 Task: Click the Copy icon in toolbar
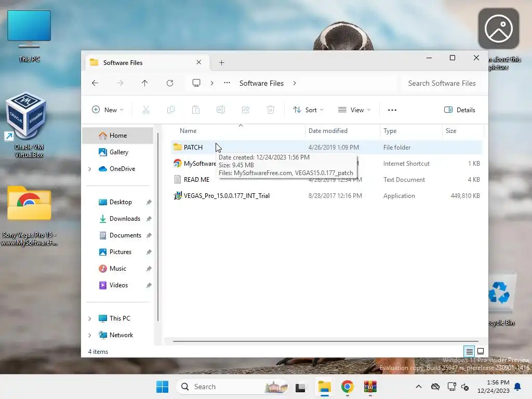171,110
